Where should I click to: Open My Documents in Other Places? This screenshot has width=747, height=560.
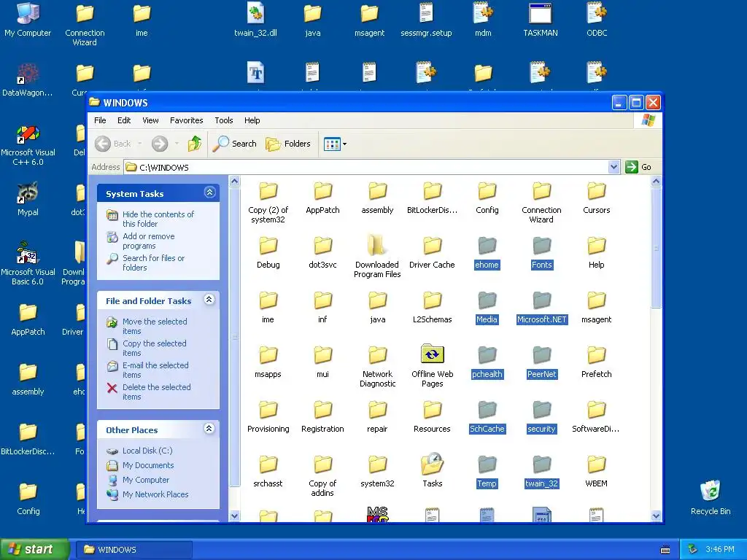[148, 465]
